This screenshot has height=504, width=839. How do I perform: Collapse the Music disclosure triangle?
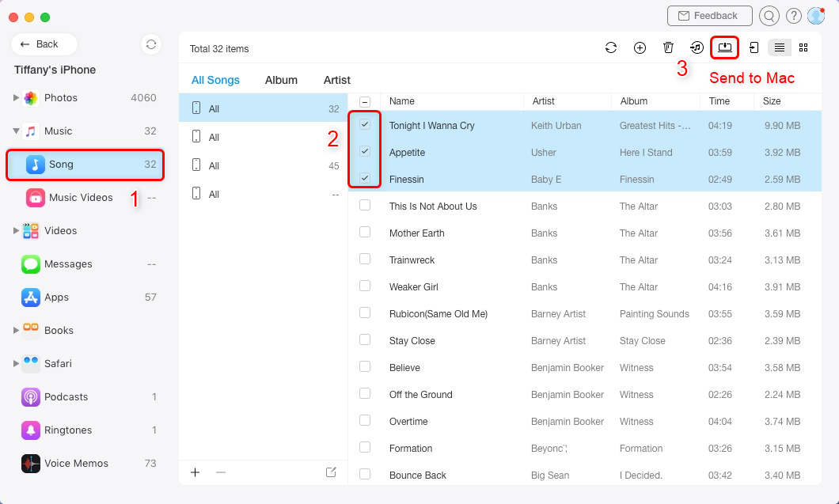(16, 131)
